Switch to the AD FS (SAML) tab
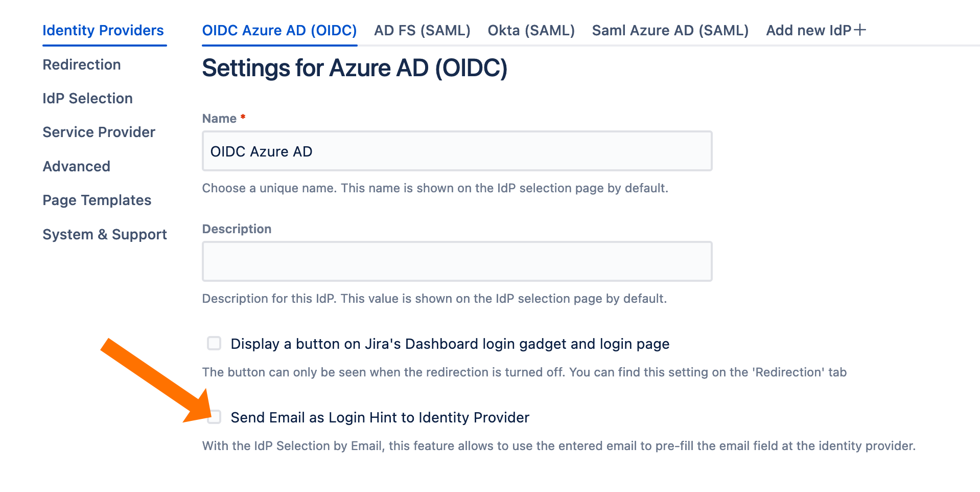 422,31
